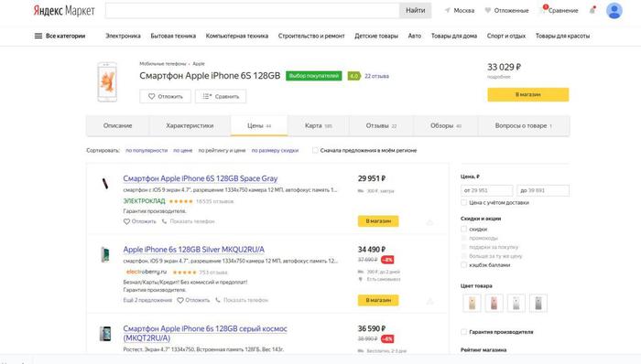641x364 pixels.
Task: Select the rose gold color swatch
Action: pos(494,304)
